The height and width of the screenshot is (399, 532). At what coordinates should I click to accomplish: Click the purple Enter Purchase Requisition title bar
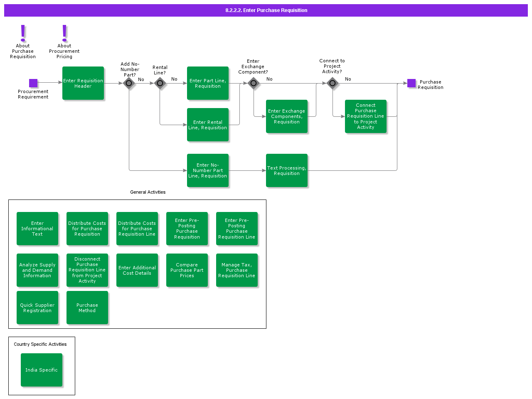click(266, 10)
